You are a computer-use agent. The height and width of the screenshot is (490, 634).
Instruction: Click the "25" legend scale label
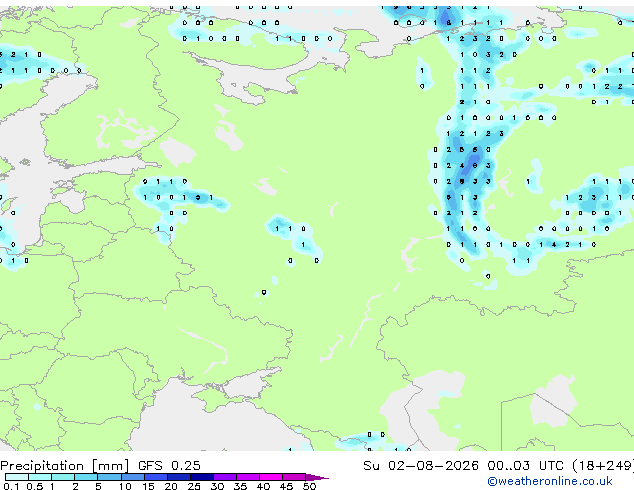click(194, 486)
